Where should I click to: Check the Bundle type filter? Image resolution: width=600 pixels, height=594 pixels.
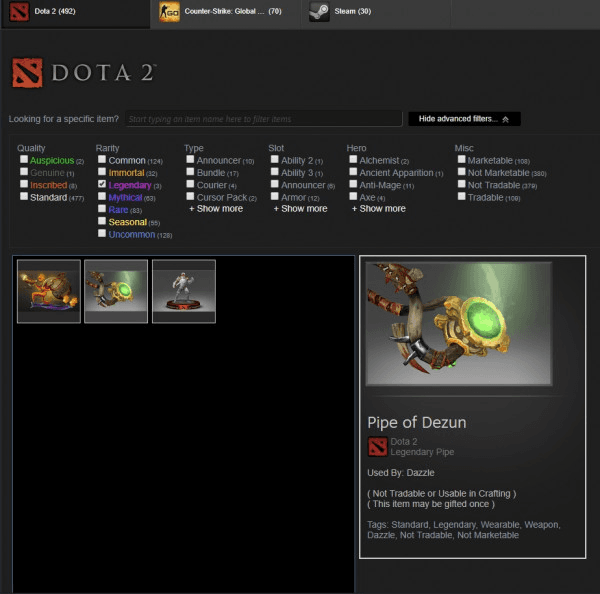(x=190, y=171)
